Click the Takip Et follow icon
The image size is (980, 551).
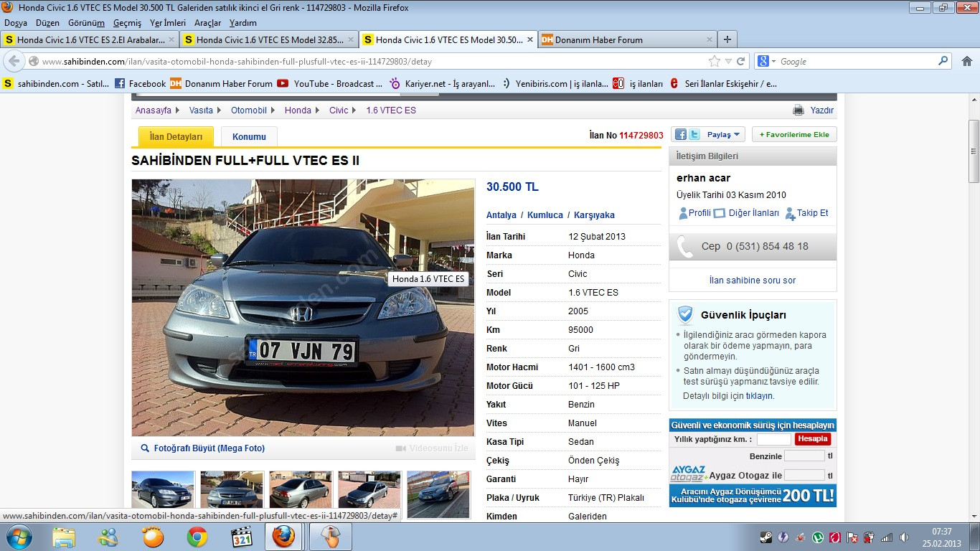coord(790,213)
